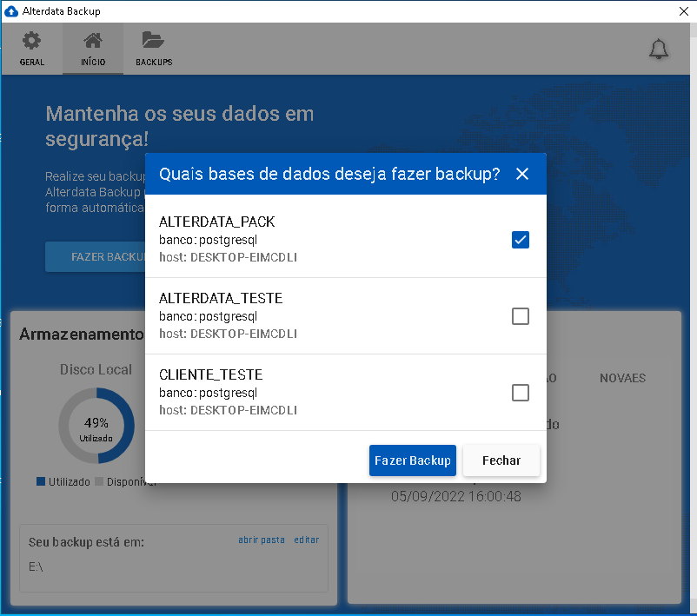Click the 49% Utilizado disk usage ring
This screenshot has height=616, width=697.
96,426
